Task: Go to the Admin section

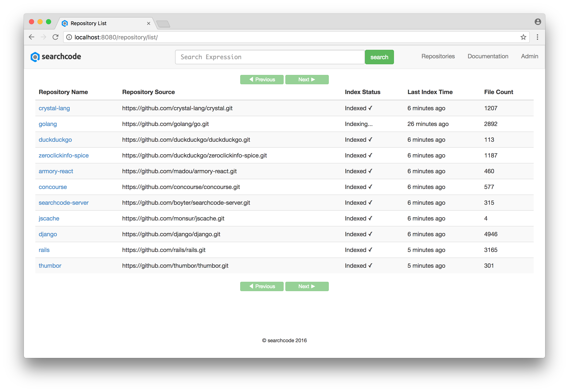Action: pos(529,56)
